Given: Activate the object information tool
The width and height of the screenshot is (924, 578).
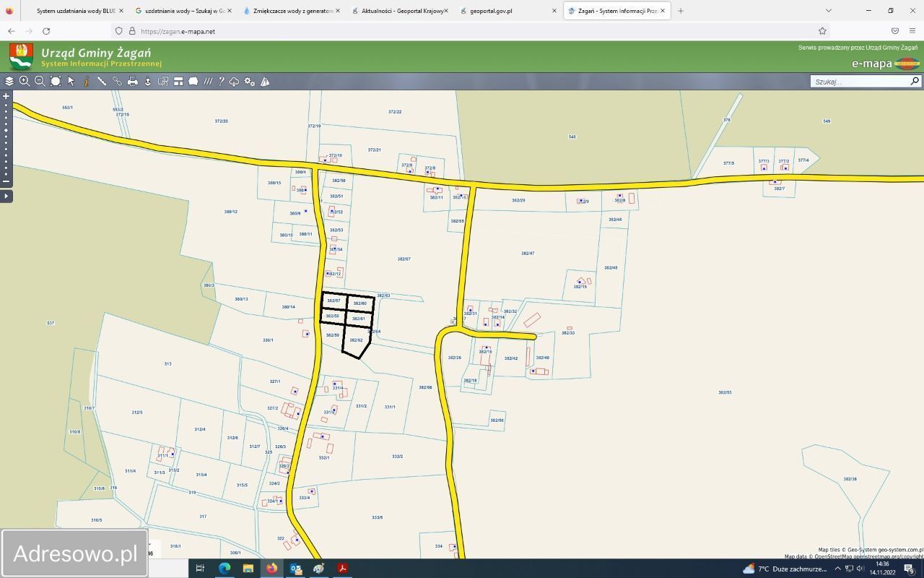Looking at the screenshot, I should [x=86, y=82].
